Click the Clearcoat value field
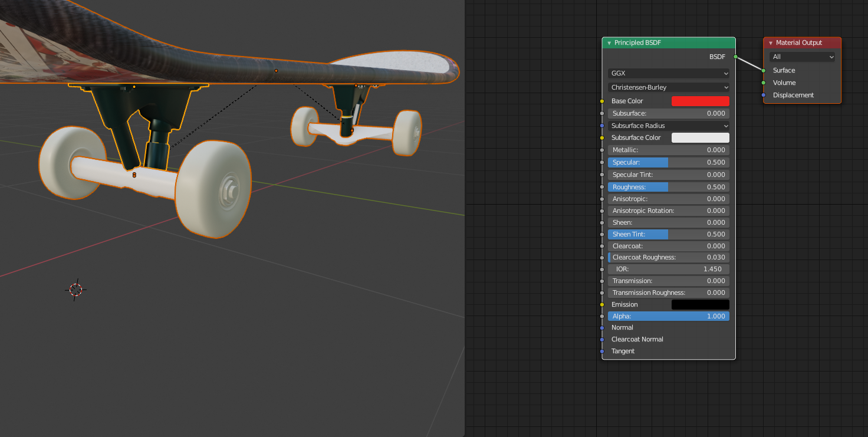The image size is (868, 437). (669, 246)
